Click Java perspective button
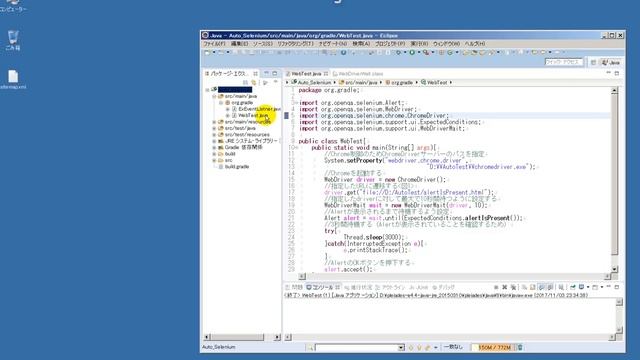Image resolution: width=640 pixels, height=360 pixels. pyautogui.click(x=611, y=62)
